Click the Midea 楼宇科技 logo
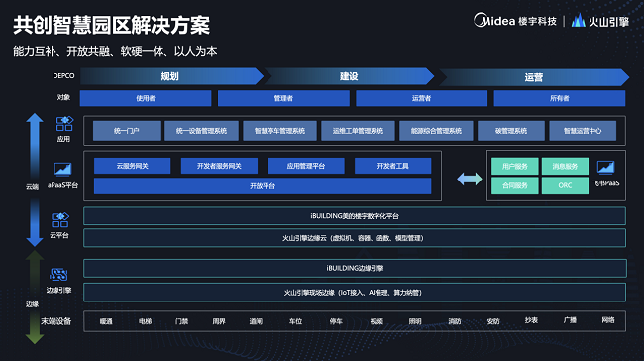This screenshot has height=361, width=644. click(x=515, y=21)
